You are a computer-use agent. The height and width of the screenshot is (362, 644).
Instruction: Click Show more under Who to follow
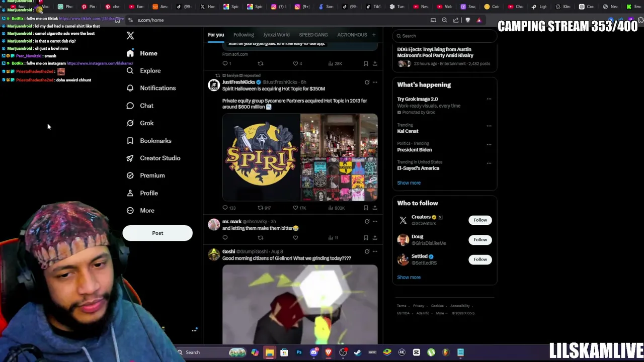click(409, 278)
